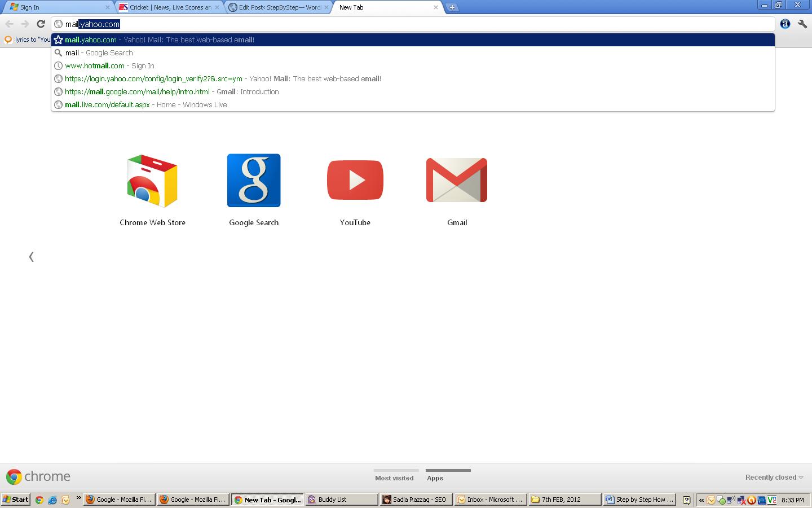
Task: Close the Sign In browser tab
Action: coord(108,7)
